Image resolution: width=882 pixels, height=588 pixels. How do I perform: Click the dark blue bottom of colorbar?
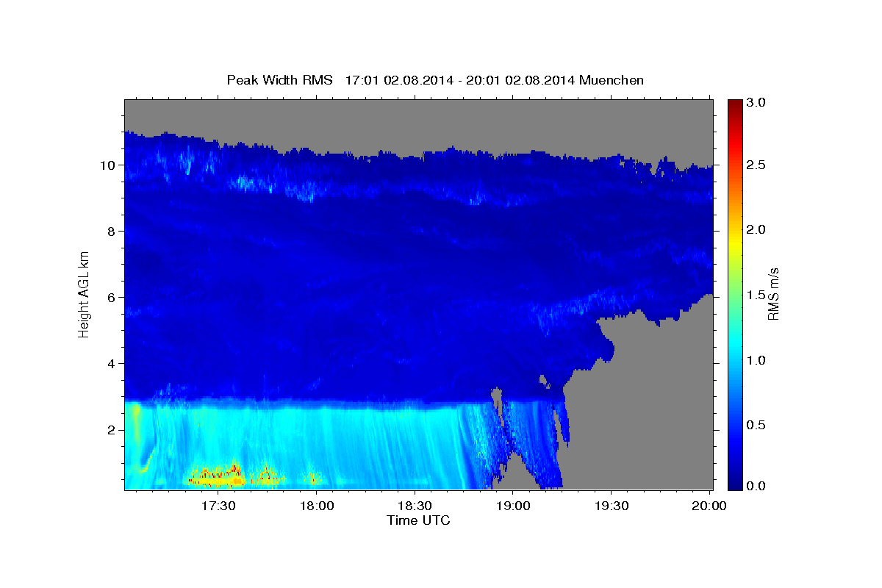tap(734, 484)
